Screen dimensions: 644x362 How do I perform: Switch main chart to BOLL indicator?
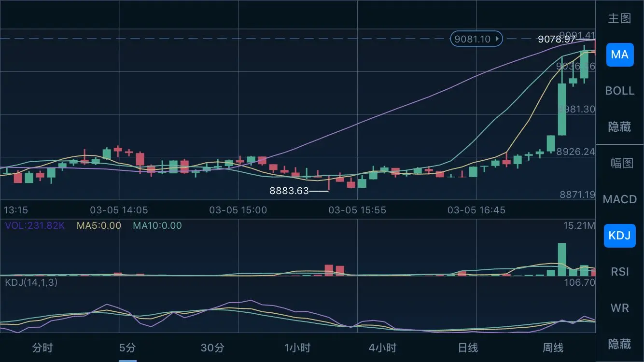pyautogui.click(x=619, y=91)
